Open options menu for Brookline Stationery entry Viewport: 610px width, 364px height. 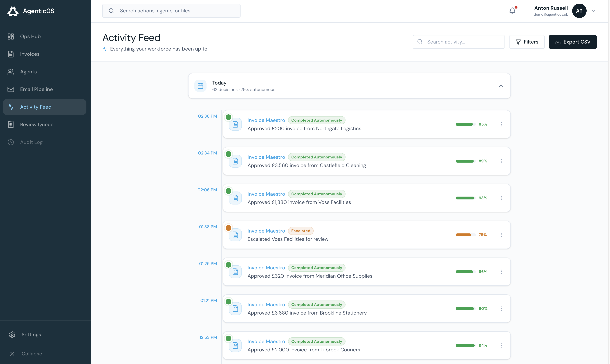502,309
